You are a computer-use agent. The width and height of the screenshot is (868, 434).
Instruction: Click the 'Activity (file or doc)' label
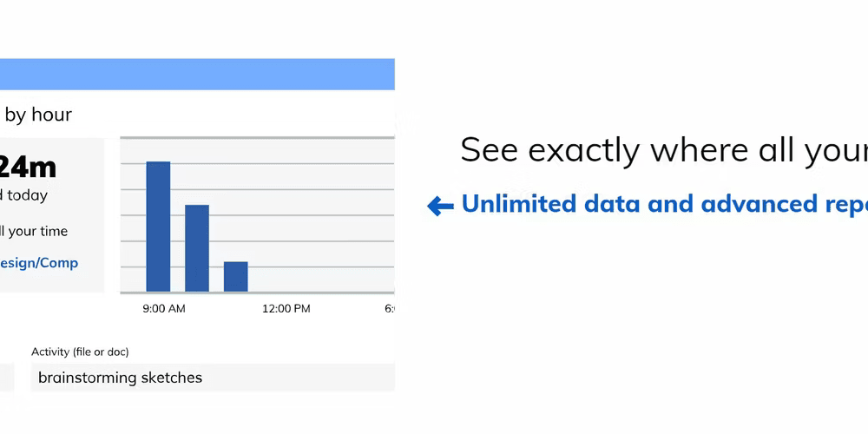click(80, 352)
